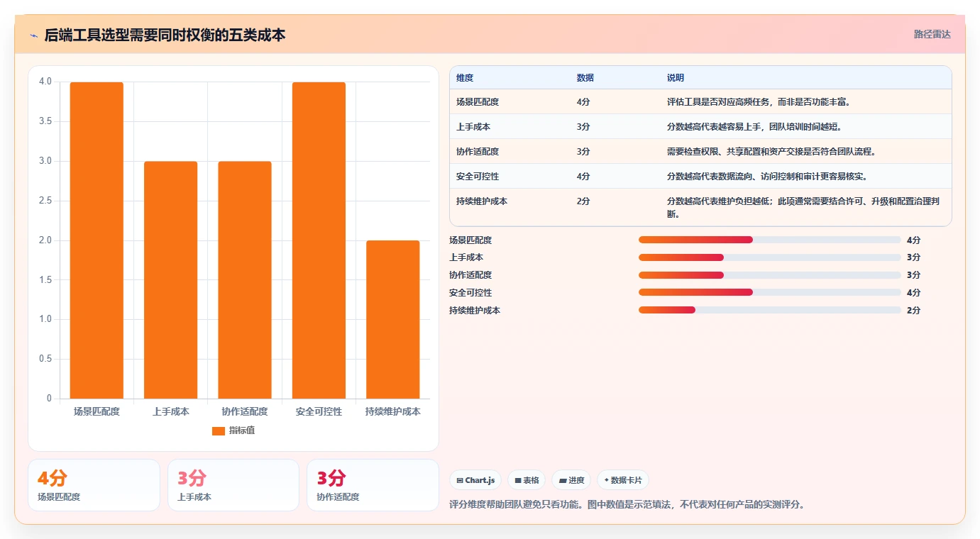Viewport: 980px width, 539px height.
Task: Click the 2分 cell in table
Action: coord(583,201)
